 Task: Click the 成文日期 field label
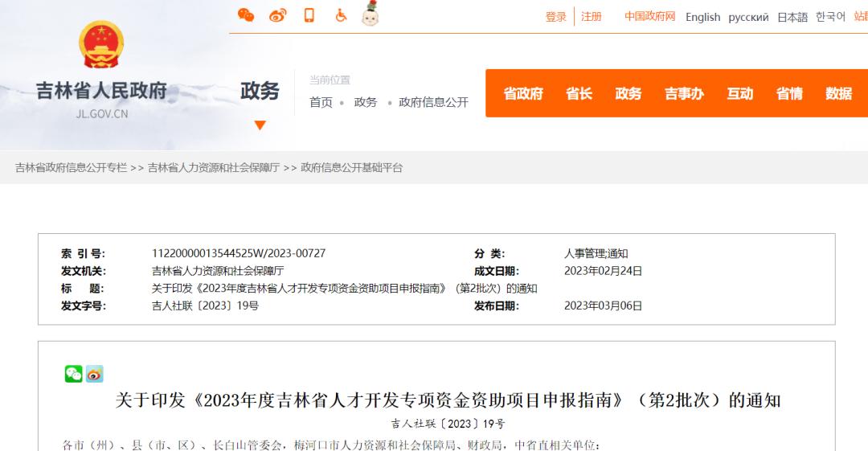pos(497,271)
